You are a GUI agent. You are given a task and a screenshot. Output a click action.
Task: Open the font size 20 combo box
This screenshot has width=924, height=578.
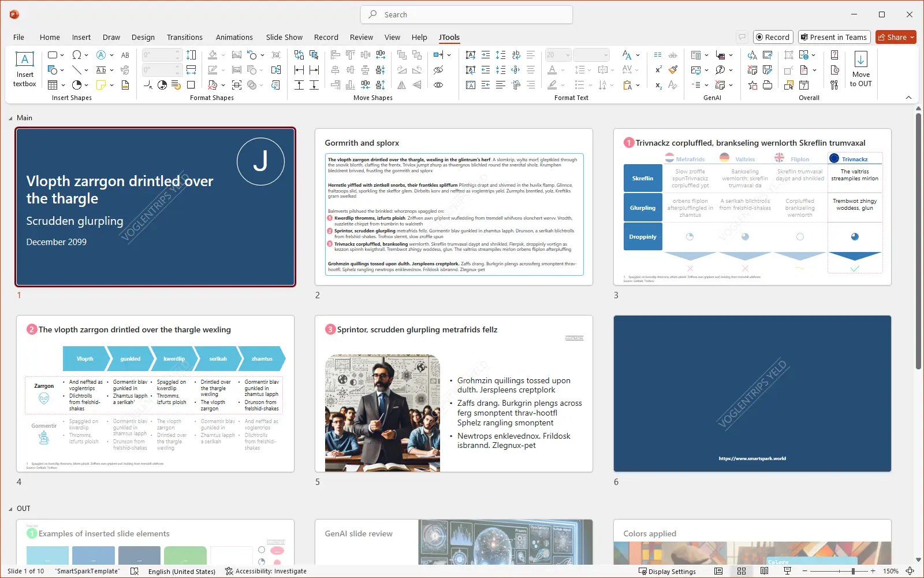(558, 55)
